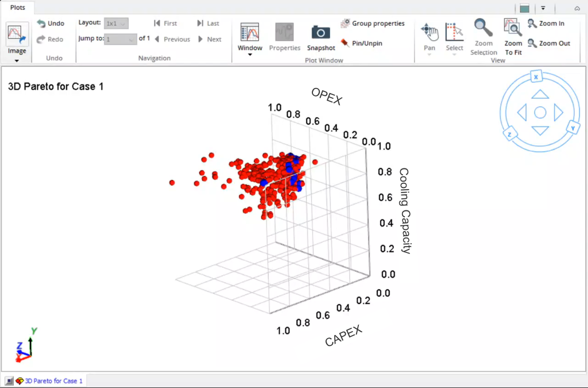Viewport: 588px width, 388px height.
Task: Click the Undo button
Action: point(51,24)
